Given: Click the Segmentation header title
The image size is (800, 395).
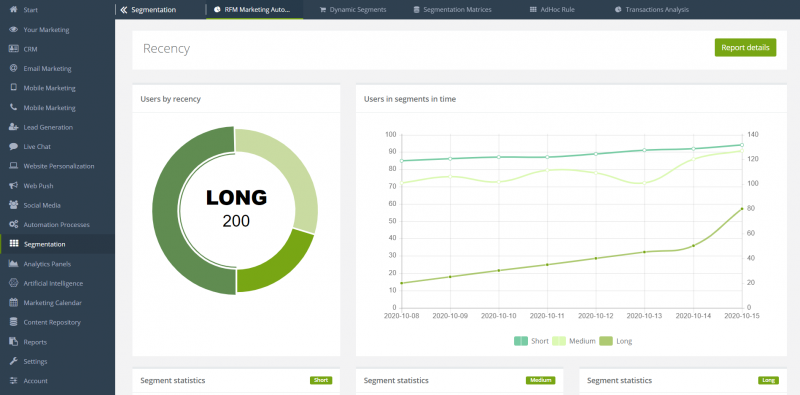Looking at the screenshot, I should click(x=154, y=10).
